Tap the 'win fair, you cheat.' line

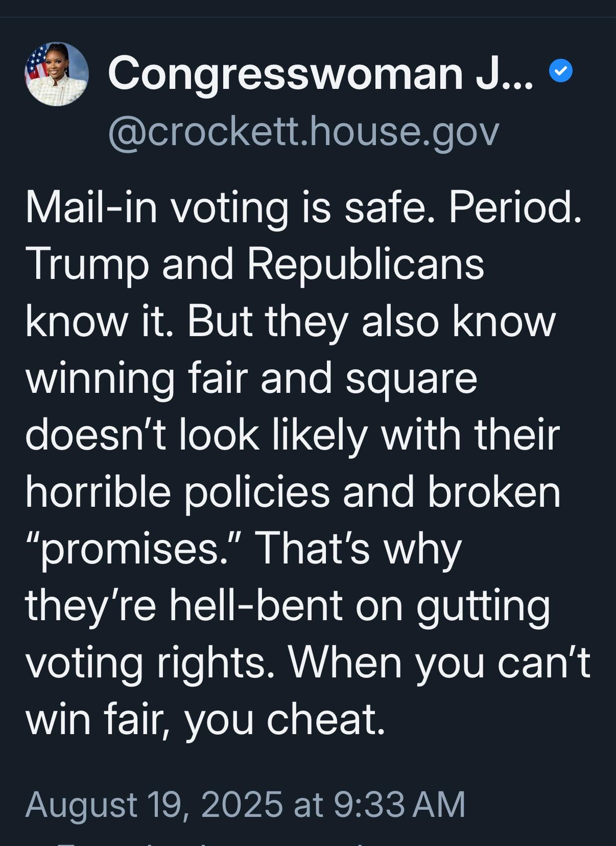click(x=205, y=719)
